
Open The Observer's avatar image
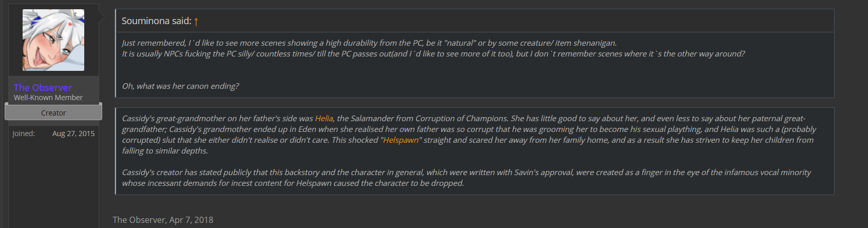[53, 40]
